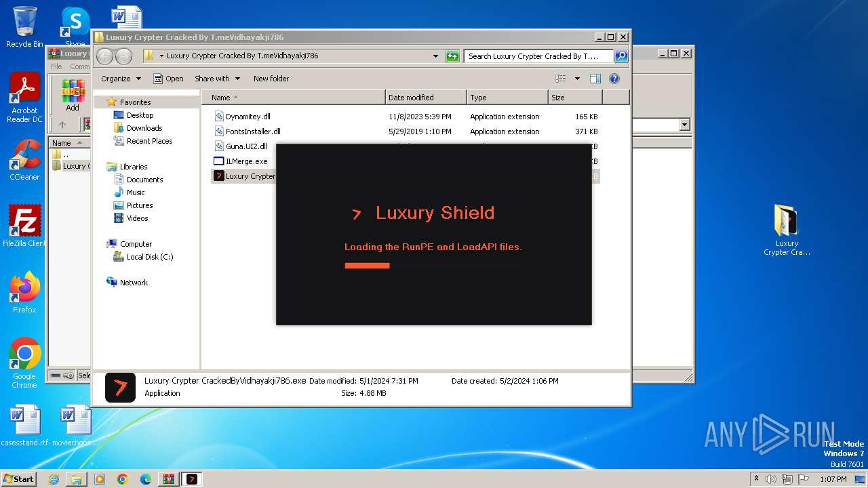Click the Internet Explorer taskbar icon
This screenshot has width=868, height=488.
54,479
